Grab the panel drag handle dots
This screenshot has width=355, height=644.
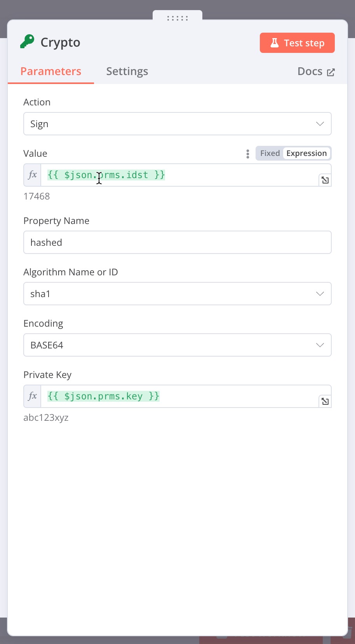(x=177, y=18)
